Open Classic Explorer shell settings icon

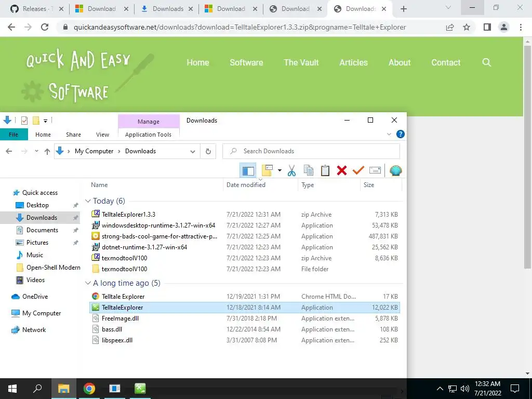click(395, 170)
